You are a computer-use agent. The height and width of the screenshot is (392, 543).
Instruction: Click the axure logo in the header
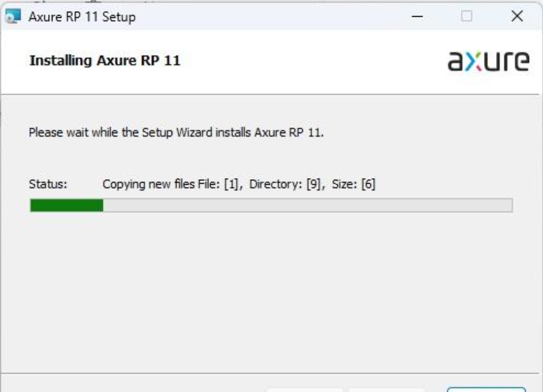tap(489, 61)
